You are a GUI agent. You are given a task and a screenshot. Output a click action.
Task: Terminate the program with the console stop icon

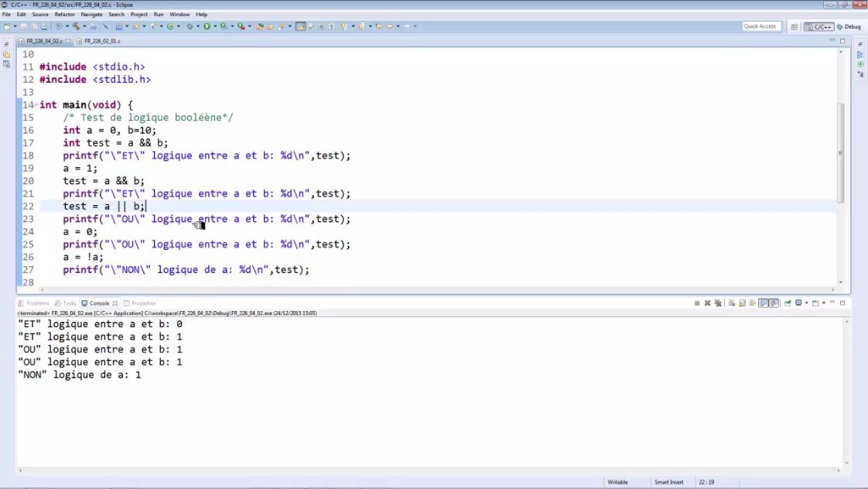point(697,303)
